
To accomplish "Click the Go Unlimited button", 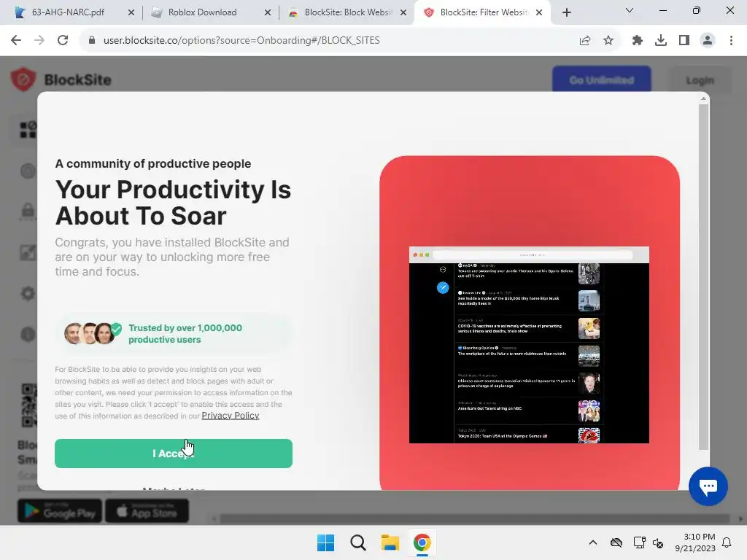I will [602, 80].
